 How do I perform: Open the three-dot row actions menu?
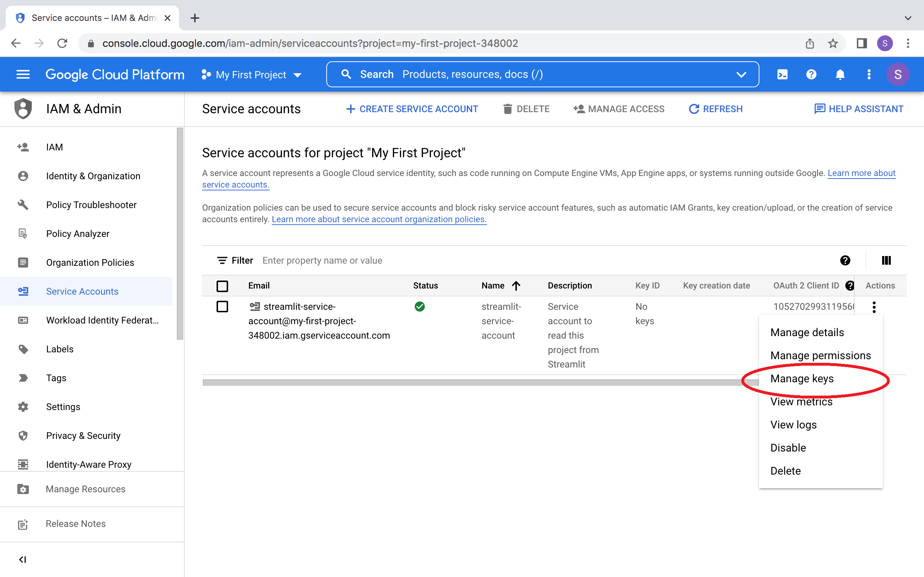pos(873,307)
